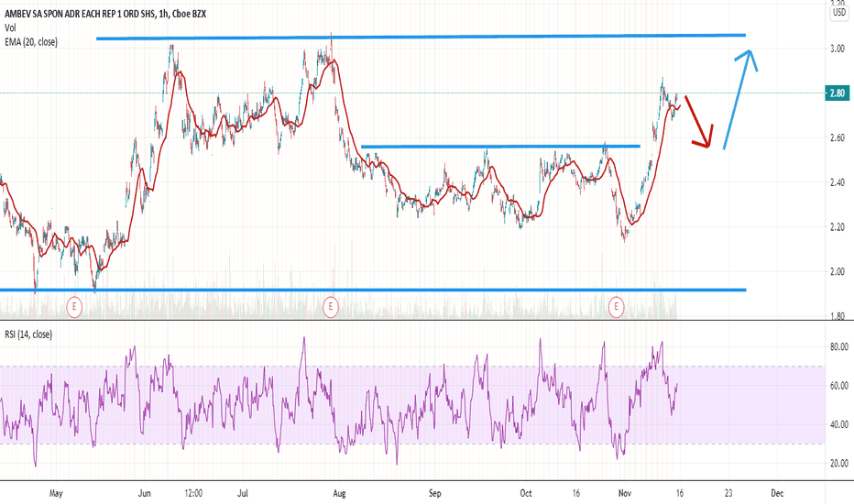Click the 80.00 RSI scale label
854x504 pixels.
(838, 346)
